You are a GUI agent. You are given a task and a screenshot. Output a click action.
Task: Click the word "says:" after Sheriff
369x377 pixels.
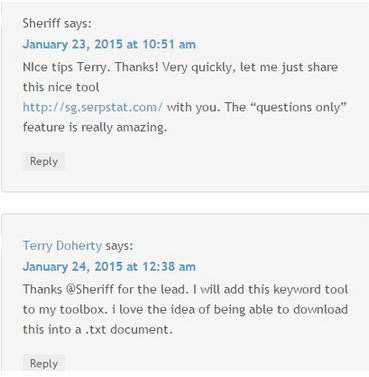click(x=78, y=24)
